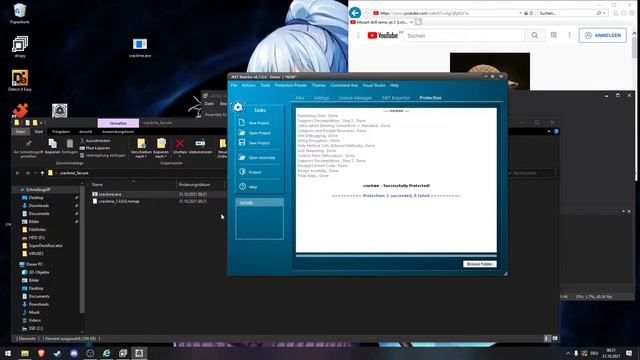Click the Einfügen clipboard icon in Explorer ribbon
This screenshot has width=640, height=360.
click(70, 144)
